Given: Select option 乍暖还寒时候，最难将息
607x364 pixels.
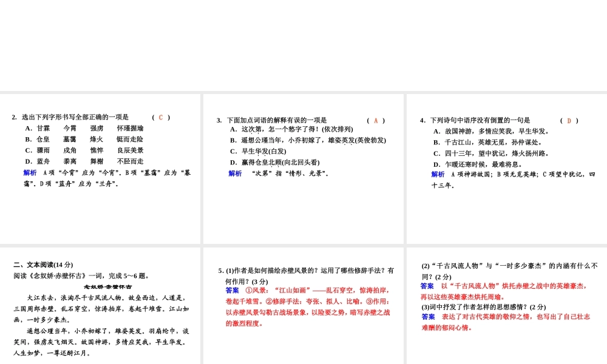Looking at the screenshot, I should [x=478, y=164].
